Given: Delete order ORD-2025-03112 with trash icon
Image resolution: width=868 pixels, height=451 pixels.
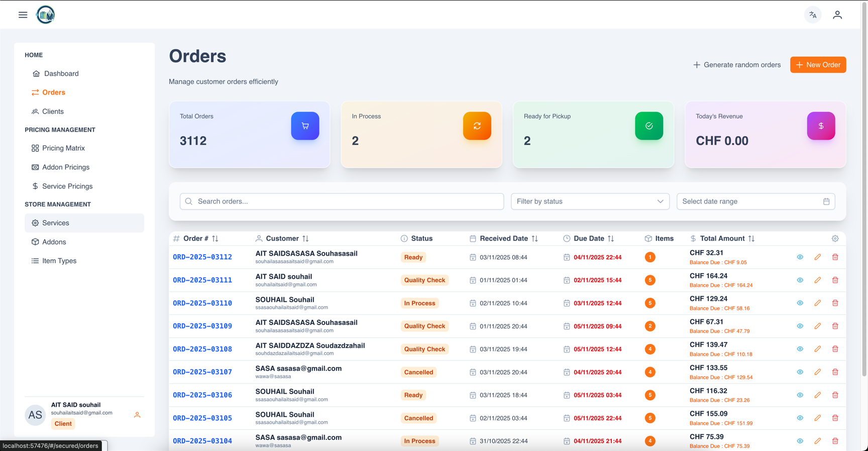Looking at the screenshot, I should point(835,257).
